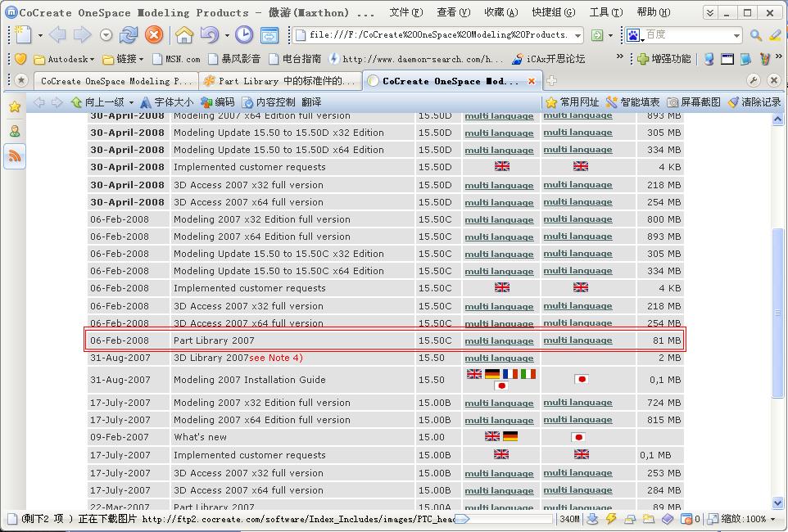Open the 工具(T) menu
Image resolution: width=788 pixels, height=532 pixels.
pyautogui.click(x=605, y=12)
